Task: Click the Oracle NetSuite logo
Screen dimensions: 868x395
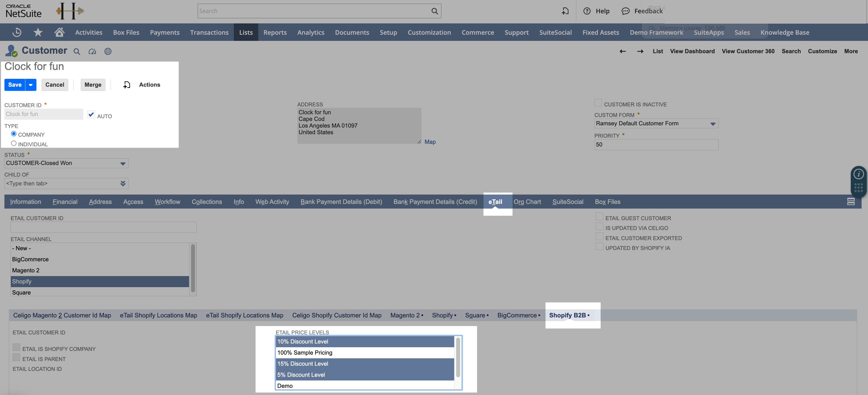Action: click(24, 12)
